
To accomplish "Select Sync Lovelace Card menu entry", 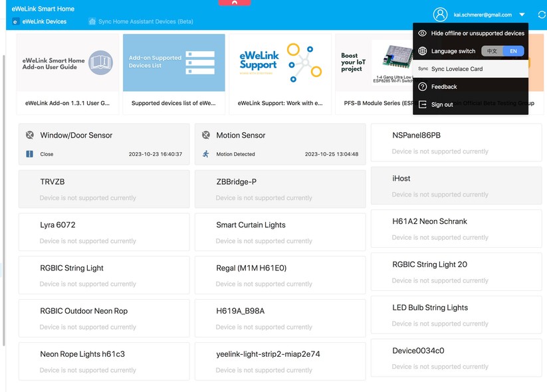I will tap(471, 68).
